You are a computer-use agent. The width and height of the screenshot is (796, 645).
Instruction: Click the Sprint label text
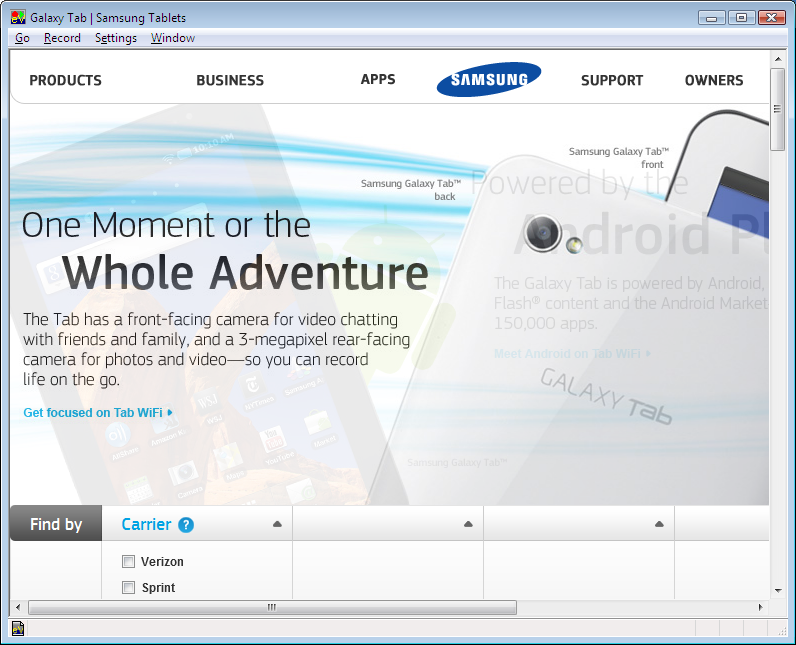(x=158, y=588)
